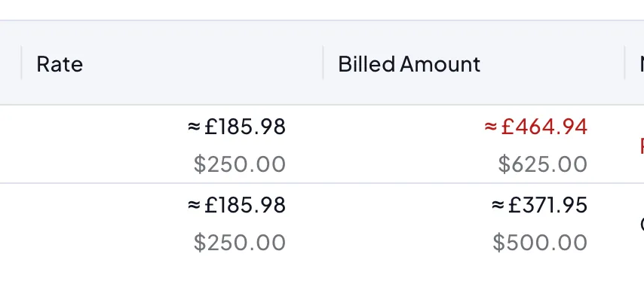Click the ≈ symbol before £371.95
Viewport: 644px width, 306px height.
(x=498, y=205)
